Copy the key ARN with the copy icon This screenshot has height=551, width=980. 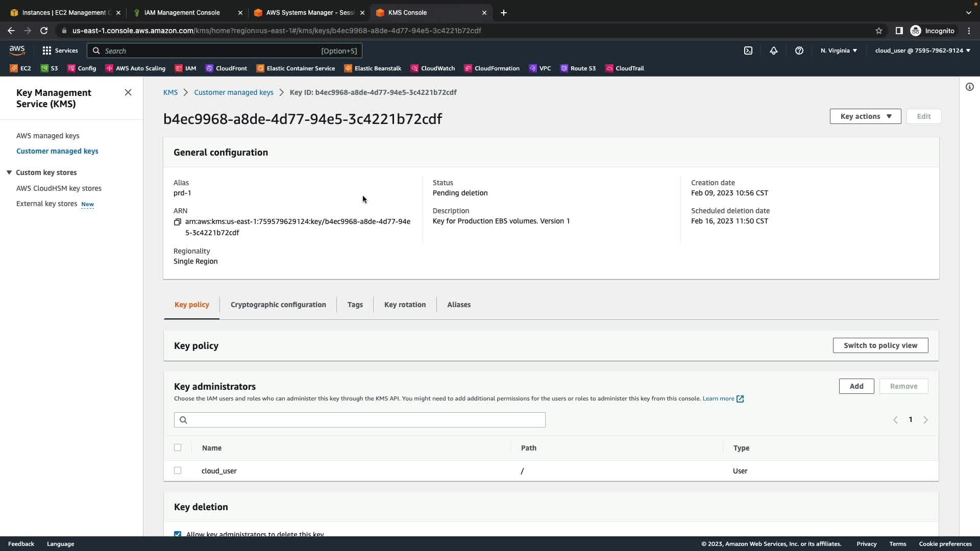[178, 222]
